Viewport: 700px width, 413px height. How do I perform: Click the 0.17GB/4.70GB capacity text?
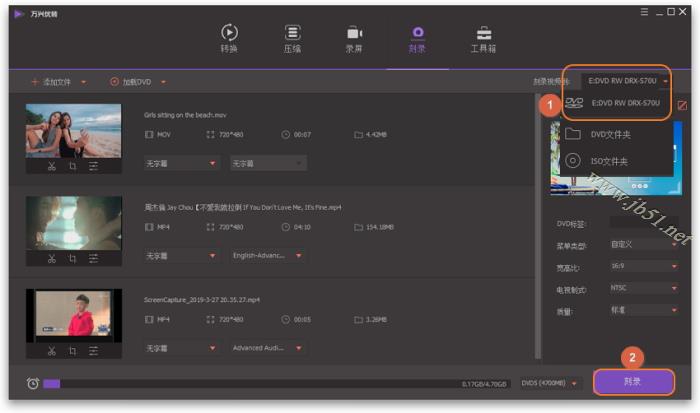(484, 384)
